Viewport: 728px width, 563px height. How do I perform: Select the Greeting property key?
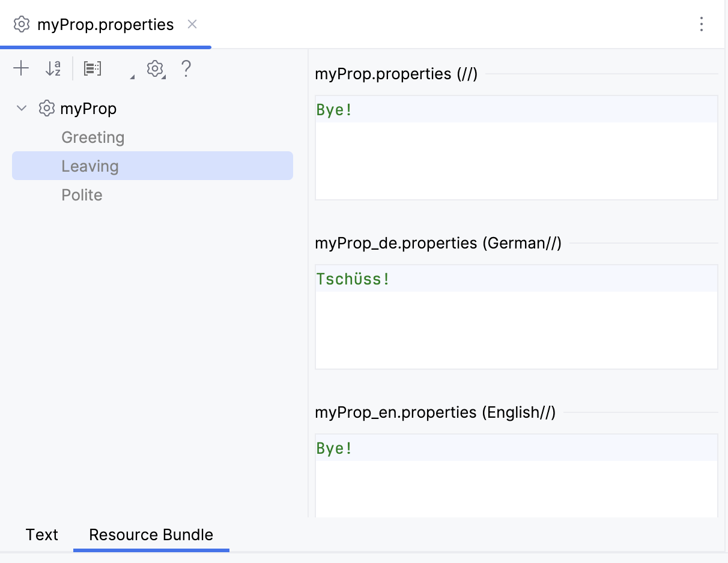click(93, 137)
